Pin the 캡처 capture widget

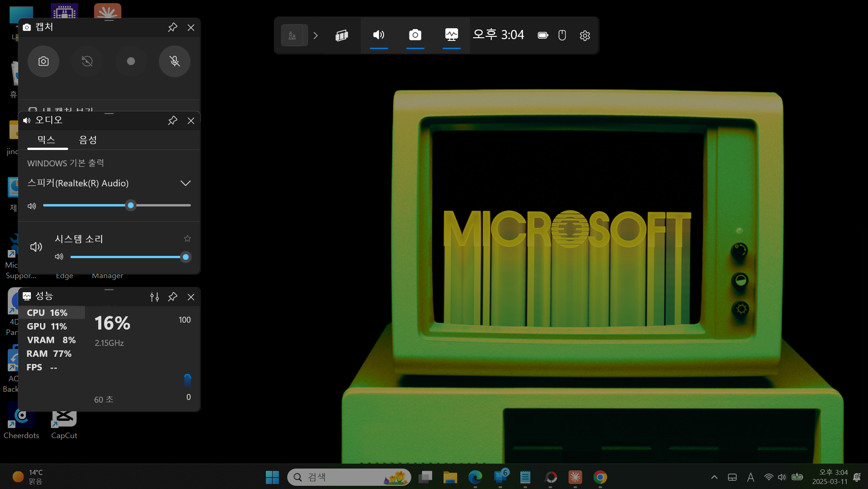[173, 27]
